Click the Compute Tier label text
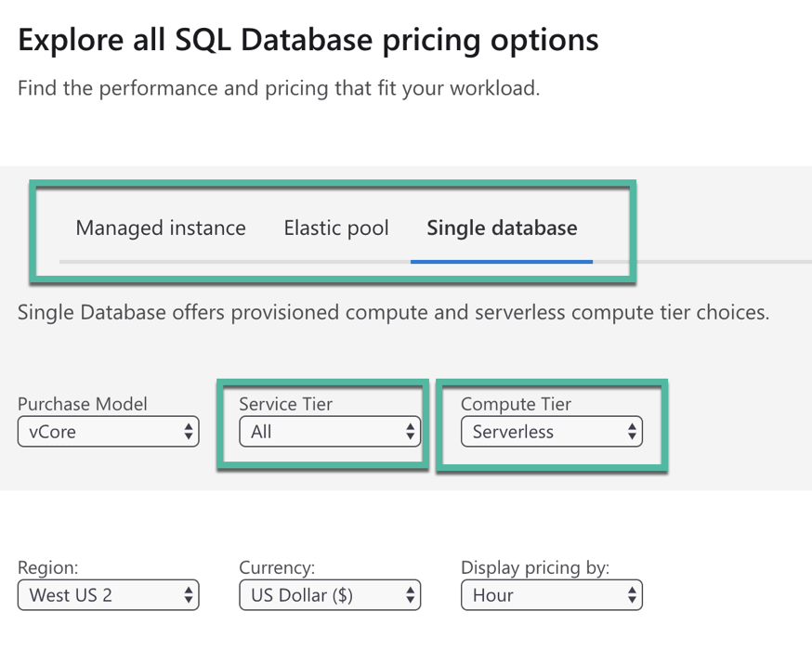Viewport: 812px width, 663px height. [516, 404]
